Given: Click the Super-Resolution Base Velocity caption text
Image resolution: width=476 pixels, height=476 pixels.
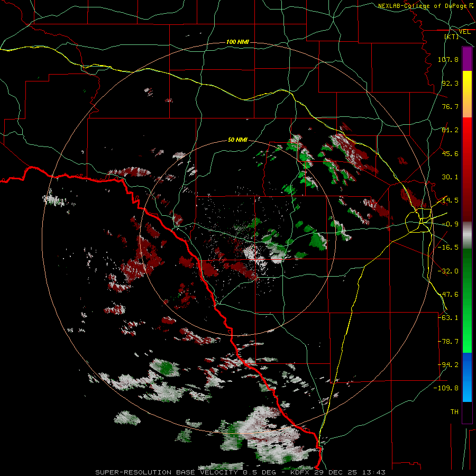Looking at the screenshot, I should point(240,472).
